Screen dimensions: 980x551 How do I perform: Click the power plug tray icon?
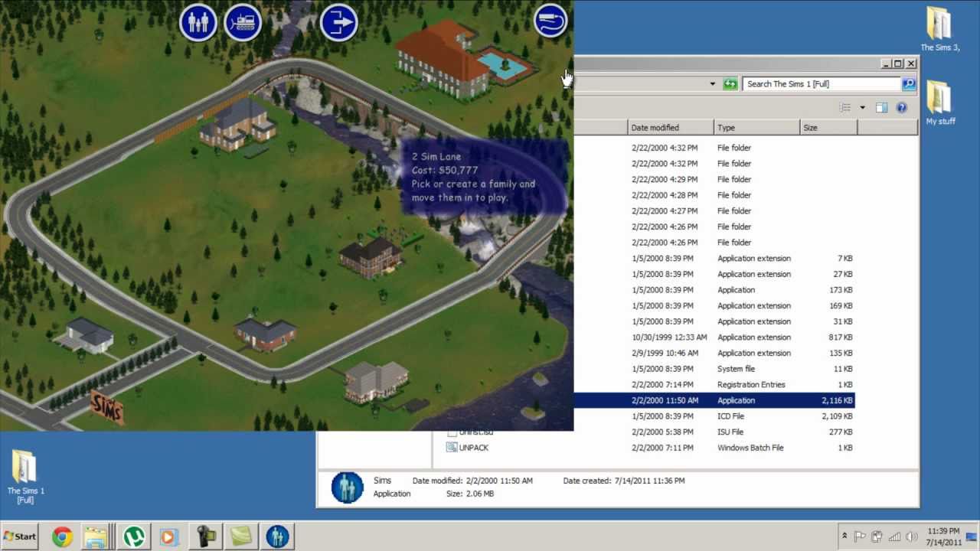pyautogui.click(x=877, y=536)
